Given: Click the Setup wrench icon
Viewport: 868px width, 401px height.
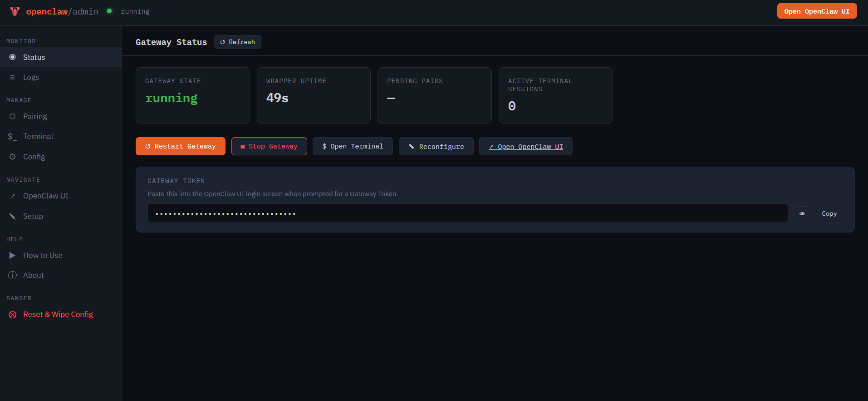Looking at the screenshot, I should point(13,216).
